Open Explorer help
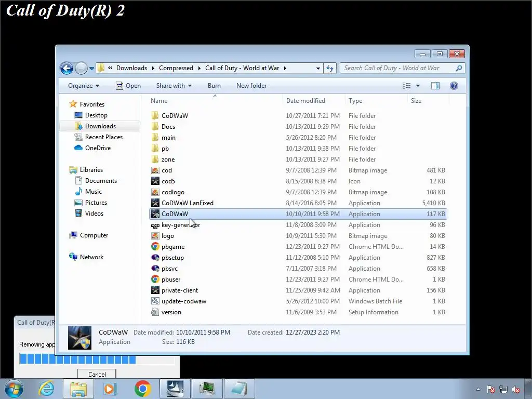This screenshot has width=532, height=399. 454,86
